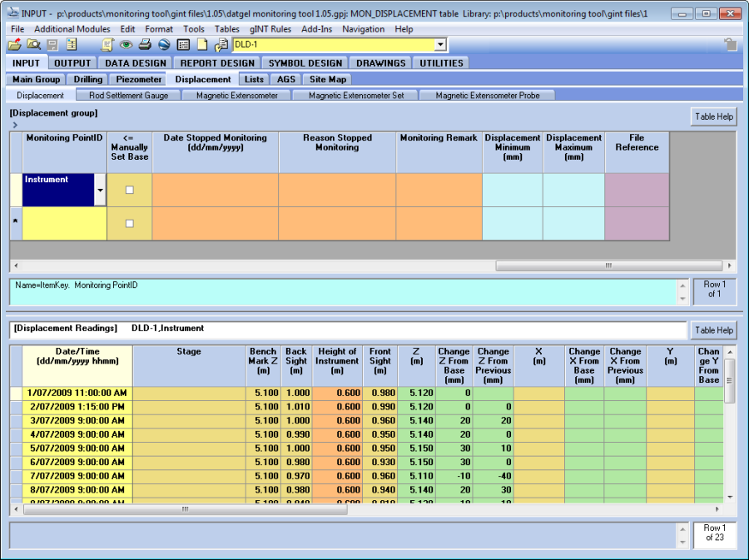
Task: Click Table Help for Displacement group
Action: coord(713,116)
